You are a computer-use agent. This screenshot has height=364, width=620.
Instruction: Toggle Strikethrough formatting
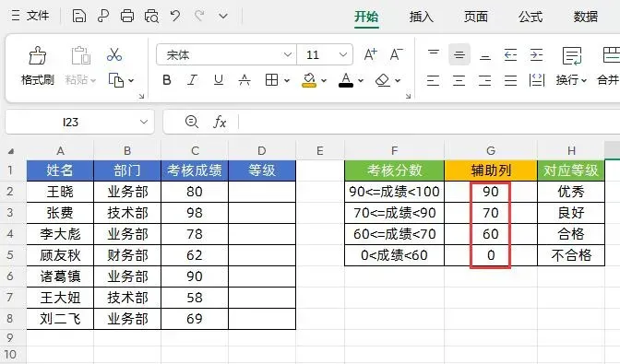tap(244, 80)
